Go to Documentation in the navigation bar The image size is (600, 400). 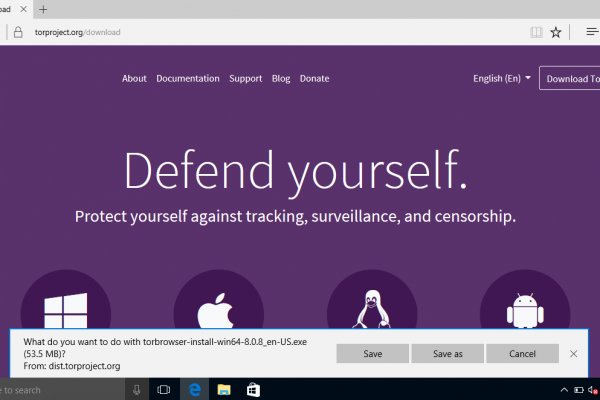pyautogui.click(x=188, y=79)
